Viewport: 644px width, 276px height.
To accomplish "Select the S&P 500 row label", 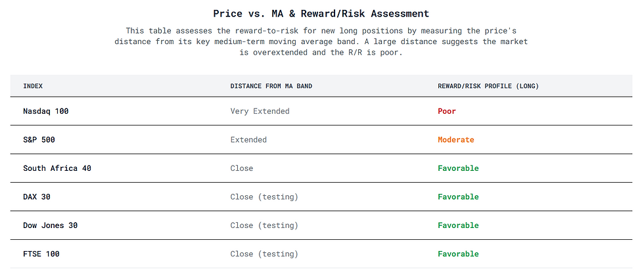I will 39,139.
